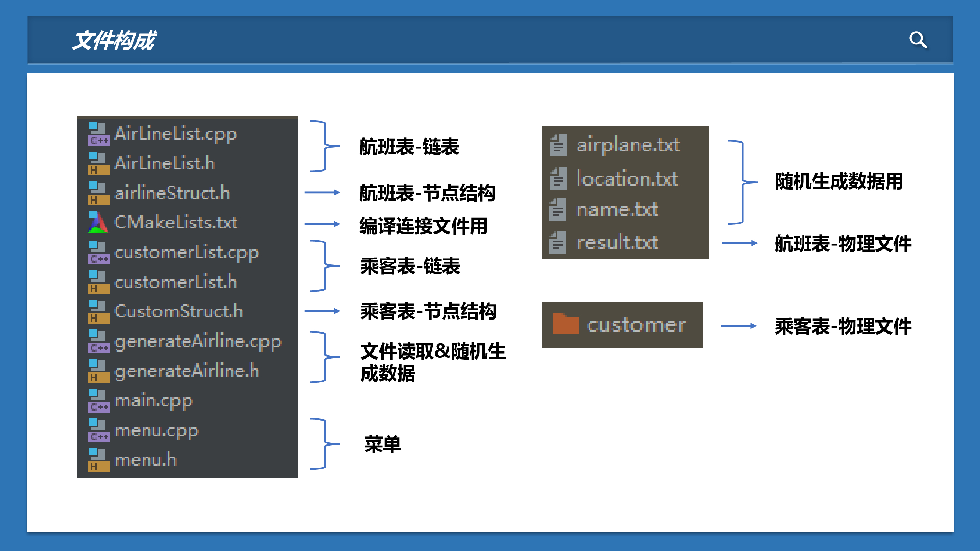The width and height of the screenshot is (980, 551).
Task: Select the customerList.cpp file name
Action: (187, 253)
